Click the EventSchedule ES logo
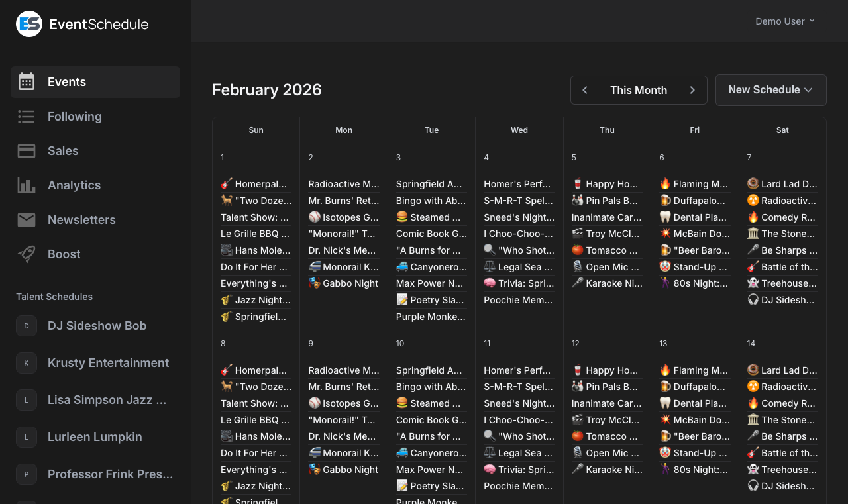This screenshot has width=848, height=504. pyautogui.click(x=27, y=23)
